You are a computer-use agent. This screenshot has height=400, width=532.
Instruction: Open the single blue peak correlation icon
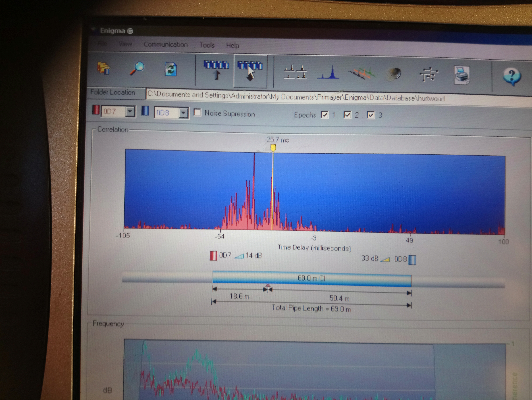pos(329,73)
